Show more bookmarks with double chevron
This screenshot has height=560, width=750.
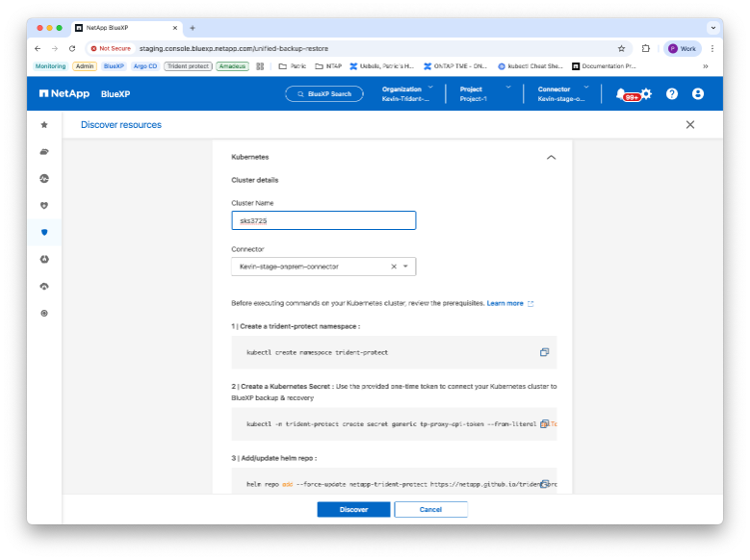(x=705, y=66)
